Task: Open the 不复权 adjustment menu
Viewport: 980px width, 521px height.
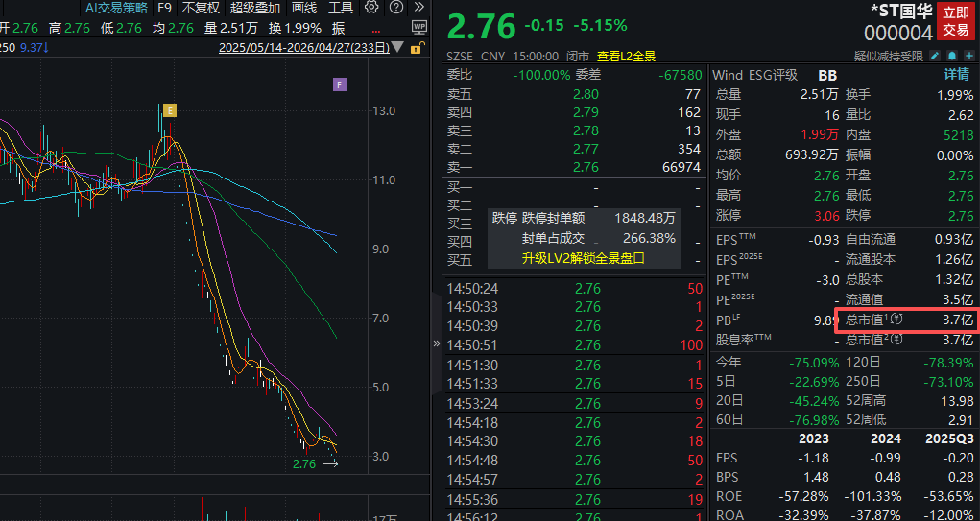Action: coord(201,8)
